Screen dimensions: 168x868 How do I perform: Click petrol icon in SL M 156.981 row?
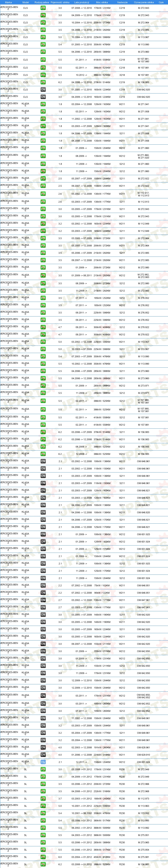43,864
